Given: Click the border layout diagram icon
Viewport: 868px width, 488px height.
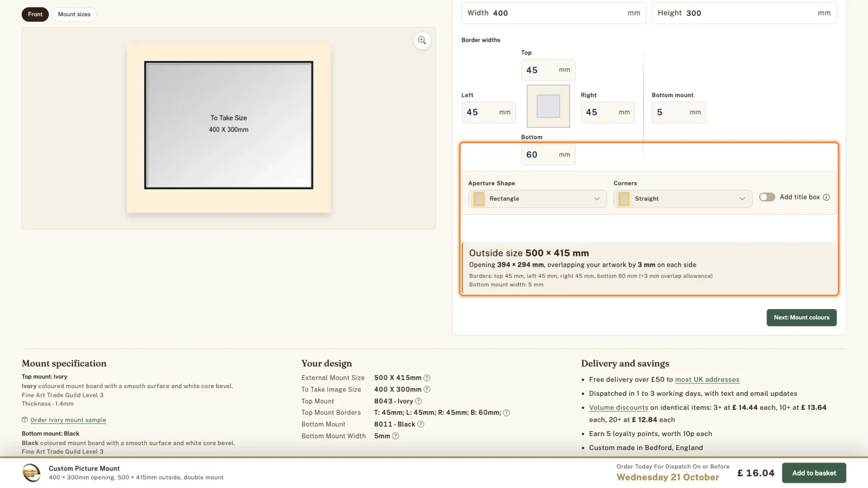Looking at the screenshot, I should coord(548,106).
